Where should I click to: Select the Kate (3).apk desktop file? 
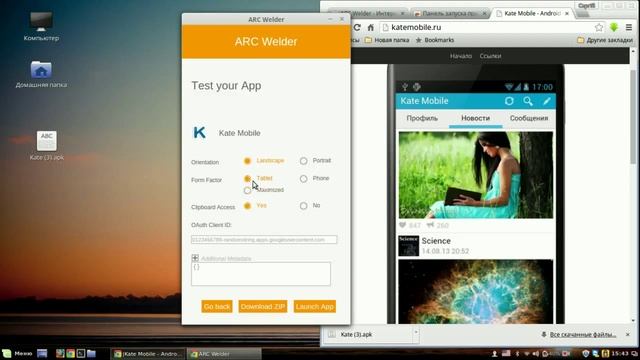[47, 145]
